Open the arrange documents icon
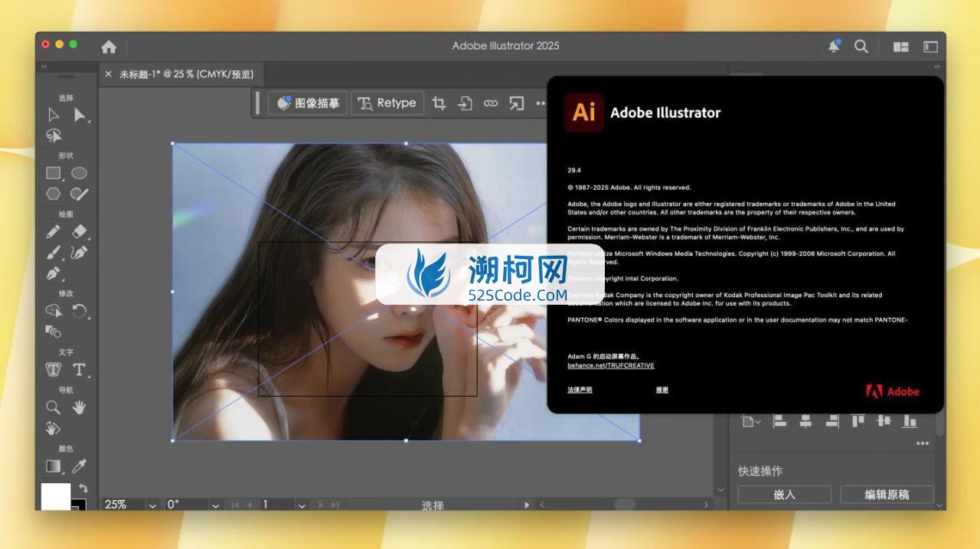The height and width of the screenshot is (549, 980). click(901, 47)
